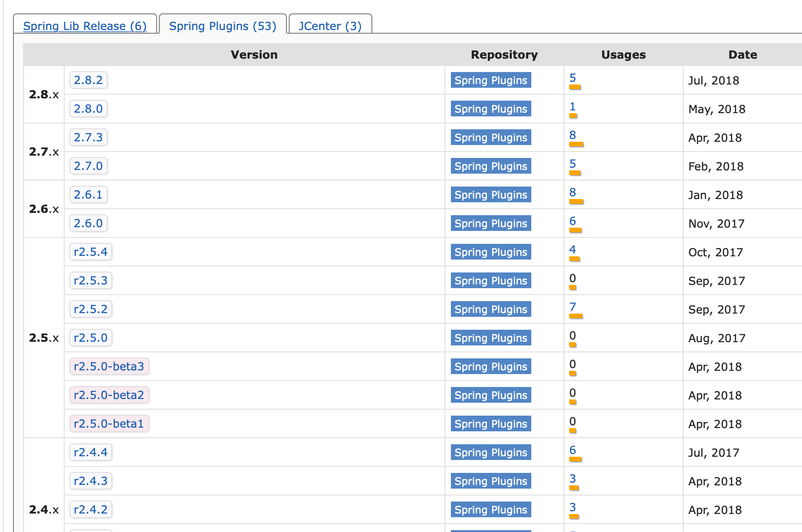Open version 2.8.0
This screenshot has width=802, height=532.
[88, 109]
